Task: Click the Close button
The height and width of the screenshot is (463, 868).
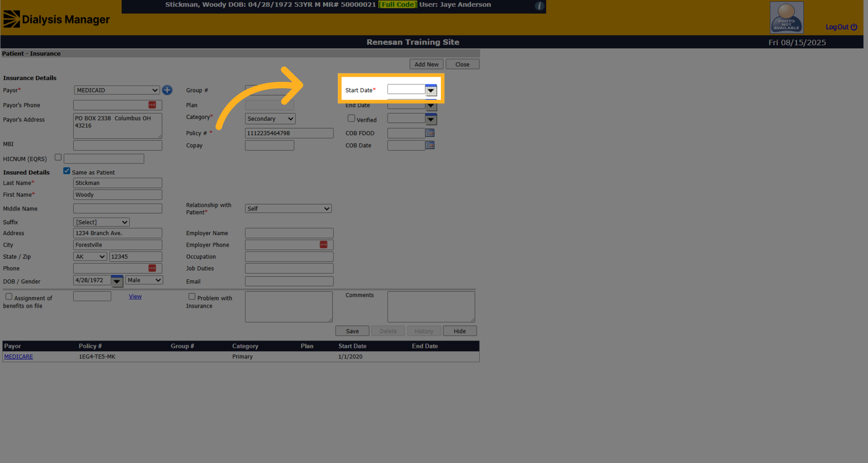Action: 462,64
